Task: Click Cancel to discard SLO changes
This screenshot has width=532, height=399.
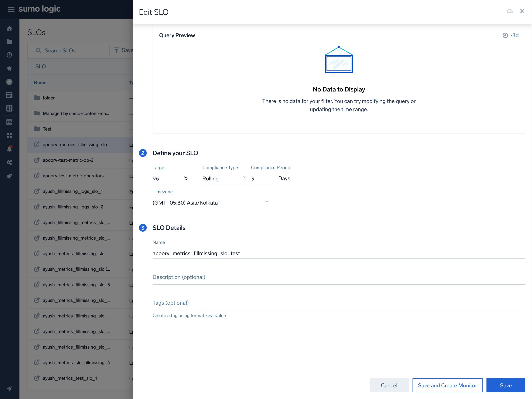Action: pyautogui.click(x=389, y=385)
